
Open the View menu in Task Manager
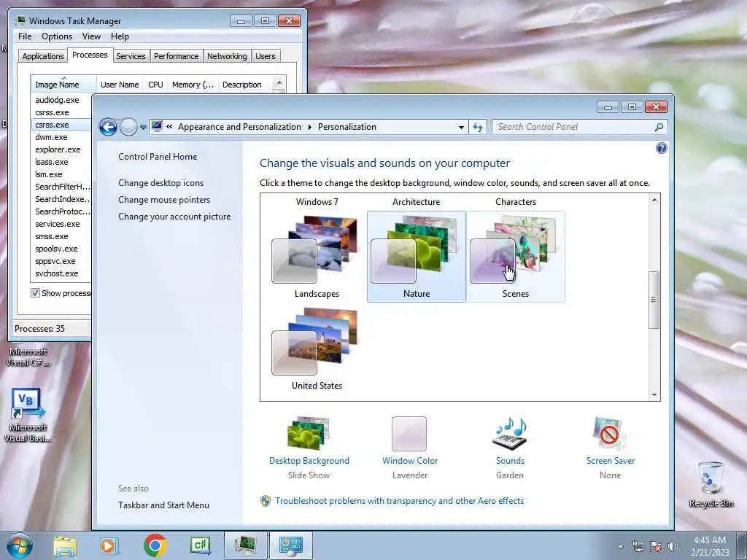pos(91,36)
